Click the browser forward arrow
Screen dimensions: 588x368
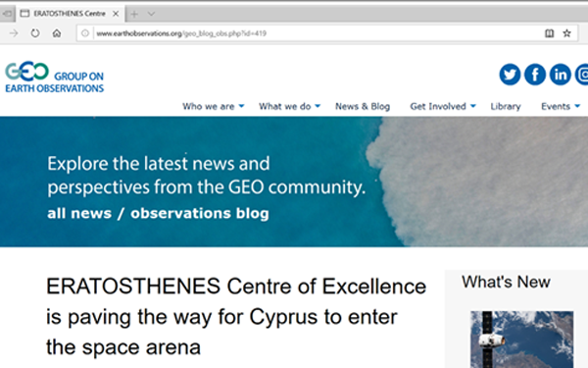point(14,33)
